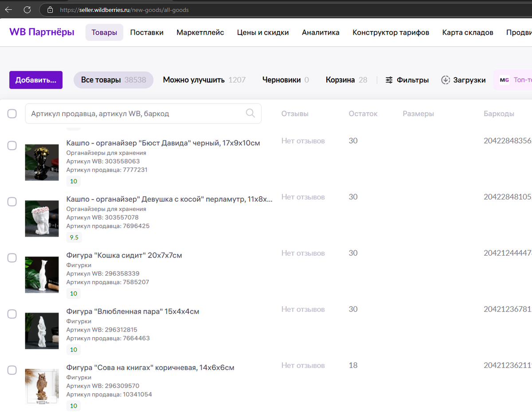The width and height of the screenshot is (532, 413).
Task: Click Артикул продавца: 7664463
Action: pos(108,339)
